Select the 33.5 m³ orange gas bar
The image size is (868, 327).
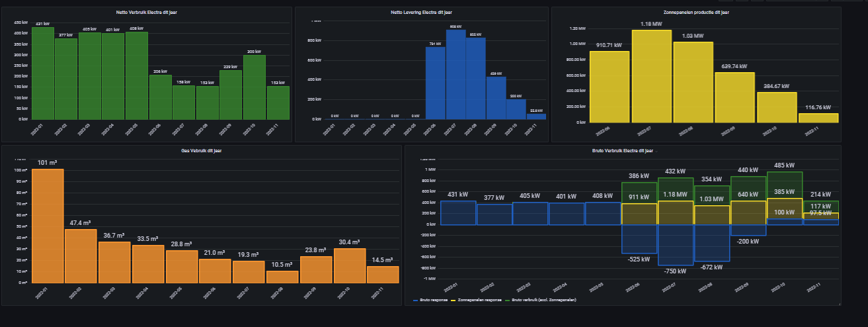148,263
